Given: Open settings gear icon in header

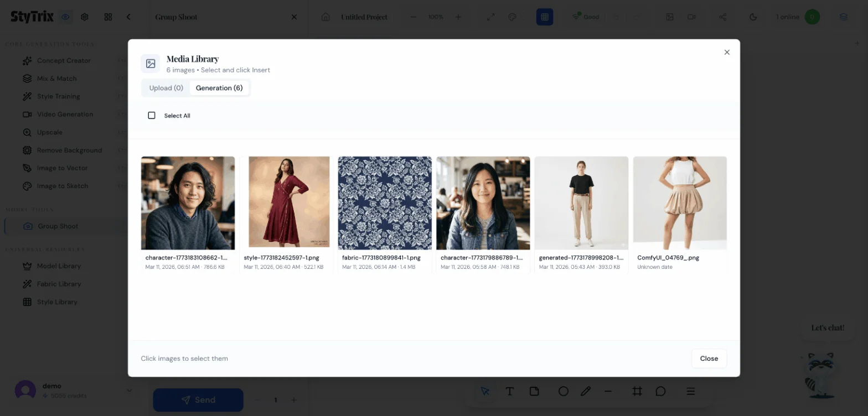Looking at the screenshot, I should click(85, 17).
